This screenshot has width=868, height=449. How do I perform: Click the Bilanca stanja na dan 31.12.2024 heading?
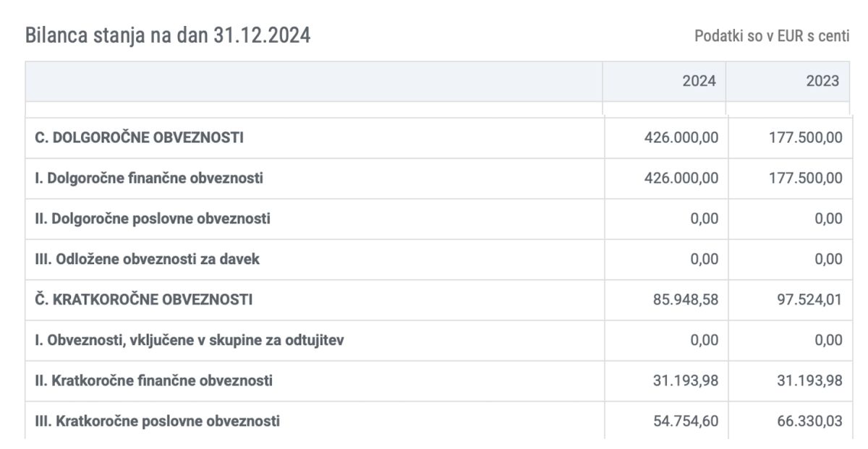(x=168, y=35)
